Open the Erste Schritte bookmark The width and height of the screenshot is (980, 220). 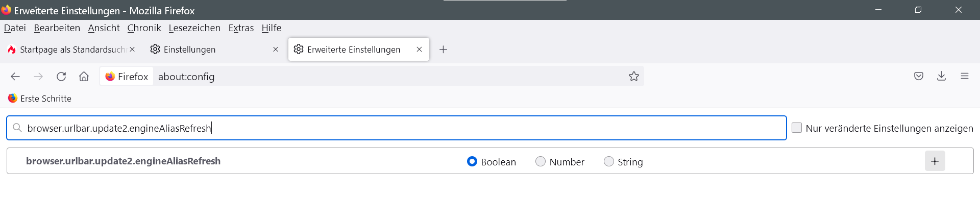pos(40,99)
